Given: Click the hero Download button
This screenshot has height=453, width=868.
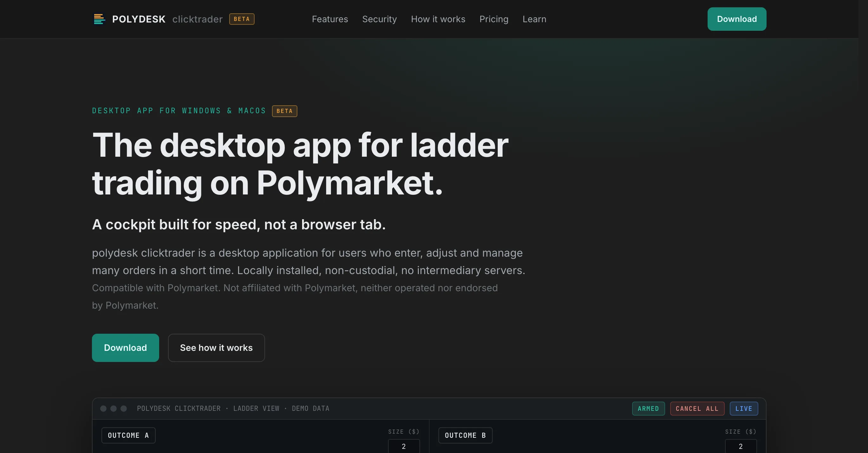Looking at the screenshot, I should point(125,347).
